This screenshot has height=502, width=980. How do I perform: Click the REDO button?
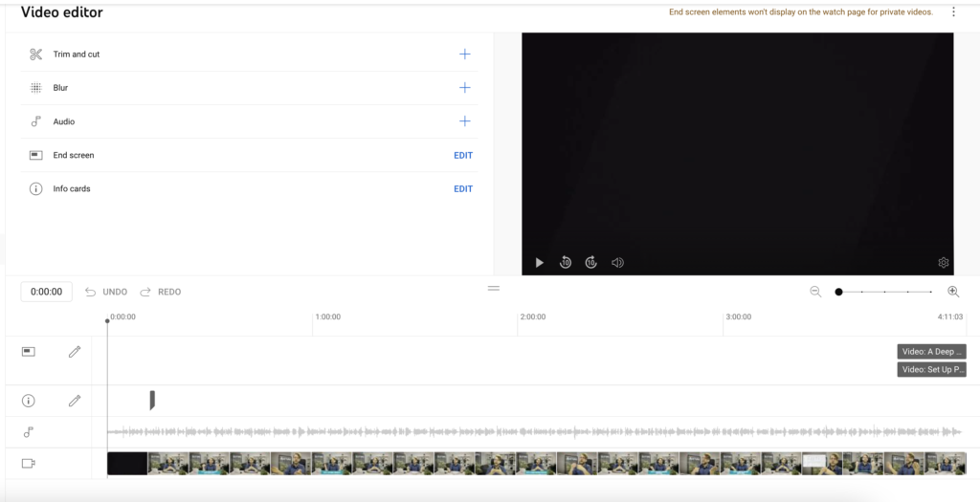click(161, 292)
